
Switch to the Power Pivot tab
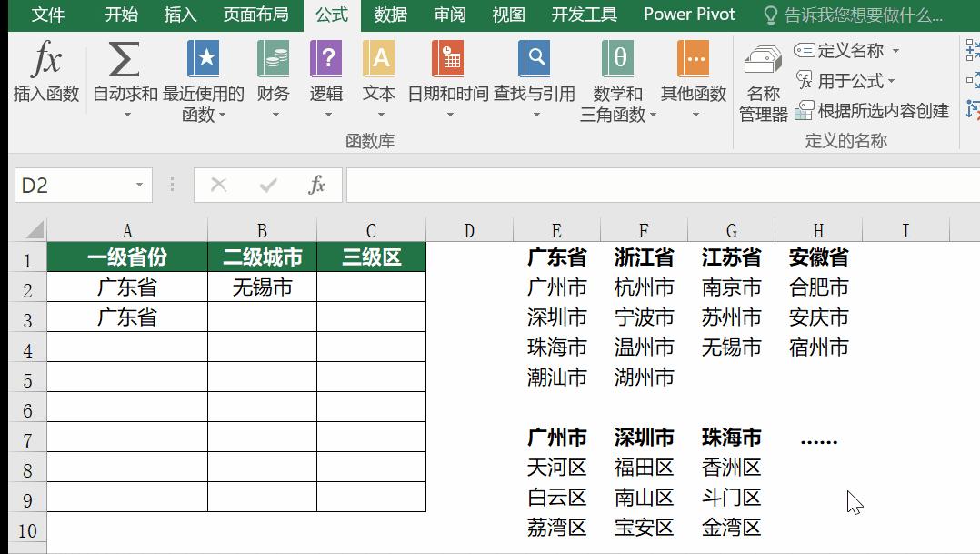pos(689,15)
